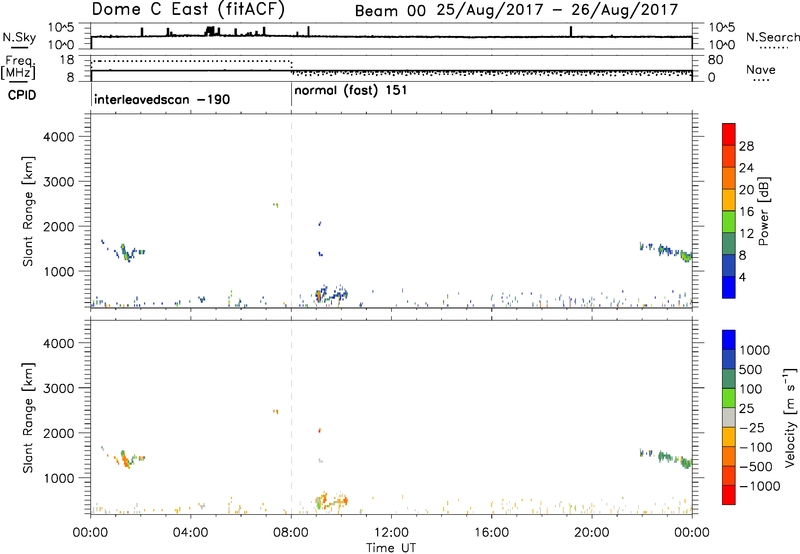Click the '08:00' time axis tick label
The width and height of the screenshot is (800, 554).
291,532
